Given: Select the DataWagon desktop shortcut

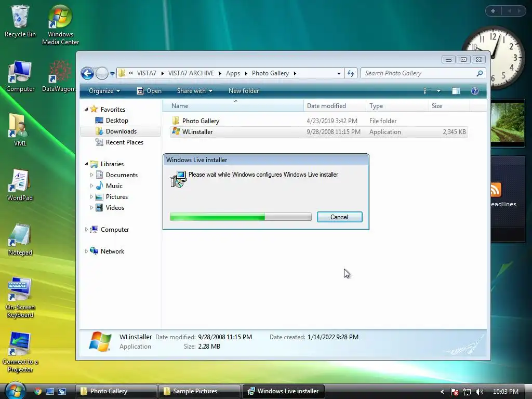Looking at the screenshot, I should click(59, 76).
